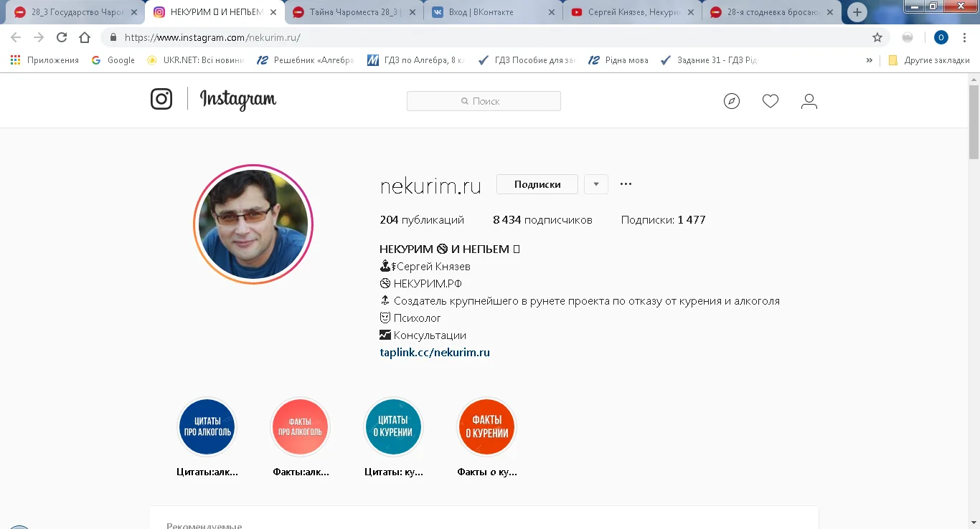Click the НЕКУРИМ И НЕПЬЕМ bio heading
This screenshot has height=529, width=980.
click(450, 249)
